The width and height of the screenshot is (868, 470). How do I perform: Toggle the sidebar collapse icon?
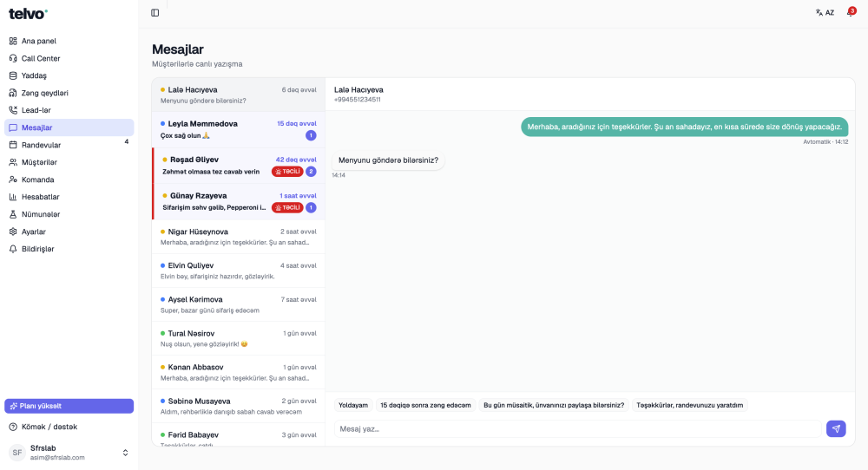(155, 13)
